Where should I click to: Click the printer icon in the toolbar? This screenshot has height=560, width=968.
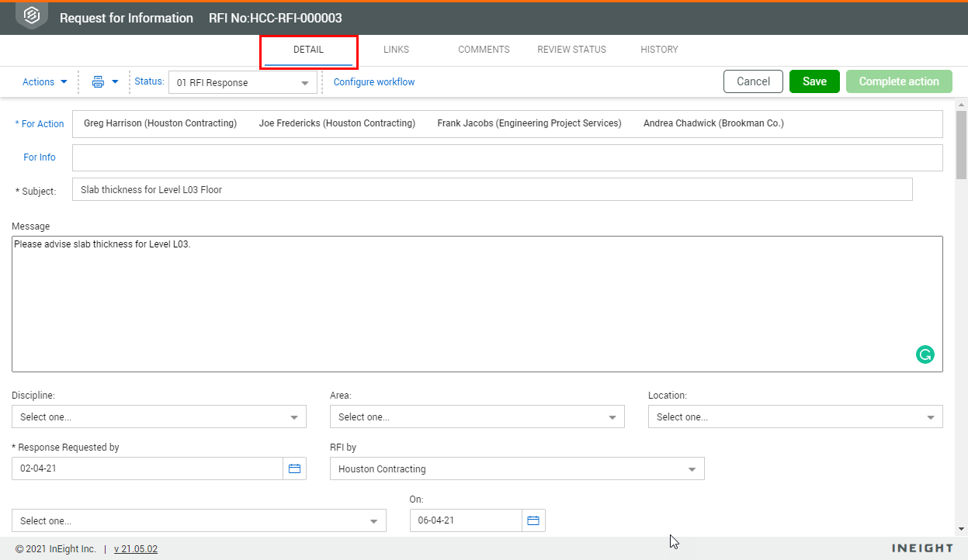tap(99, 81)
